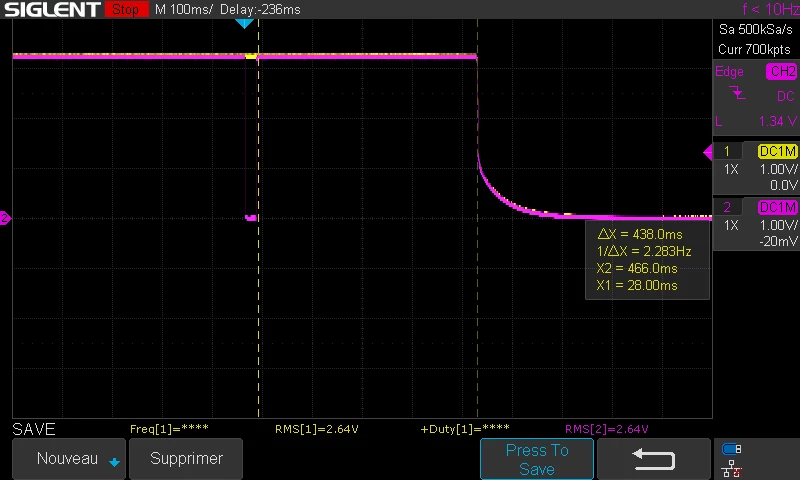Viewport: 800px width, 480px height.
Task: Click the LAN network status icon
Action: pos(732,468)
